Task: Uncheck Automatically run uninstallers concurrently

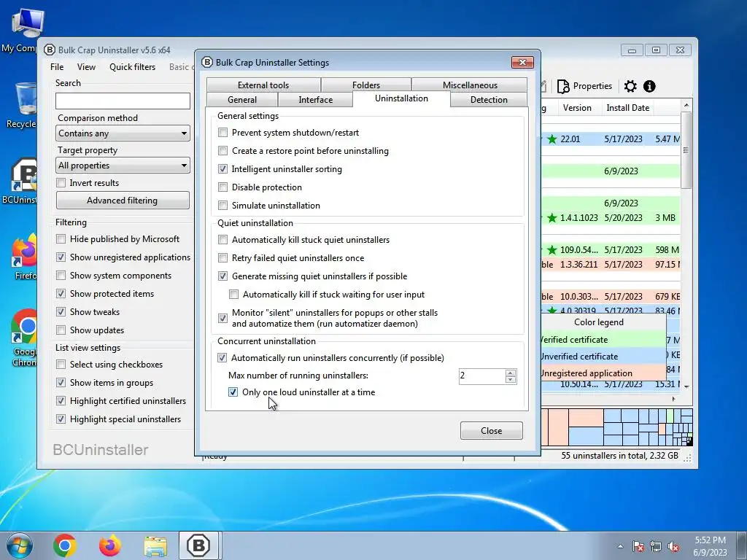Action: click(x=222, y=357)
